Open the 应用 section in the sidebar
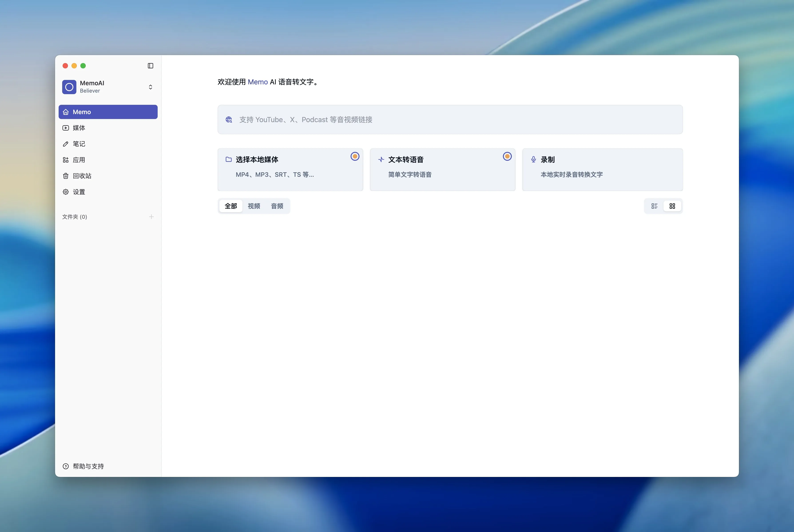 click(x=79, y=160)
